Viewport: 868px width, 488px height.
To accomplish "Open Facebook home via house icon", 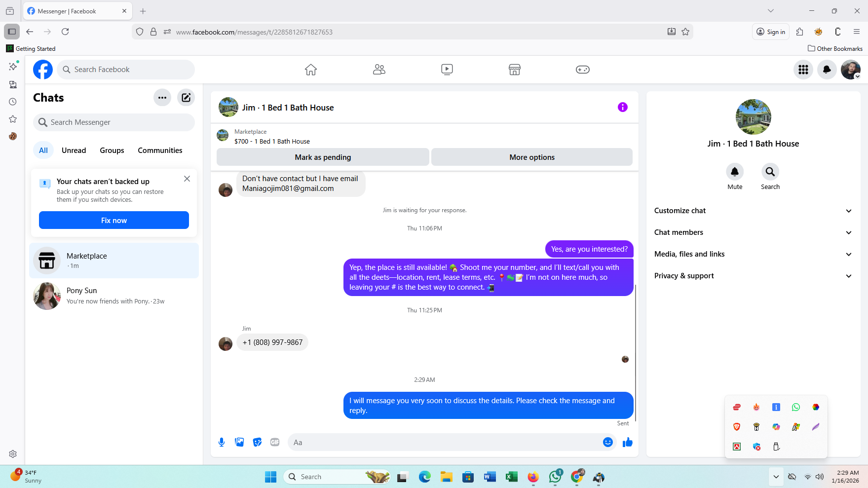I will [310, 70].
